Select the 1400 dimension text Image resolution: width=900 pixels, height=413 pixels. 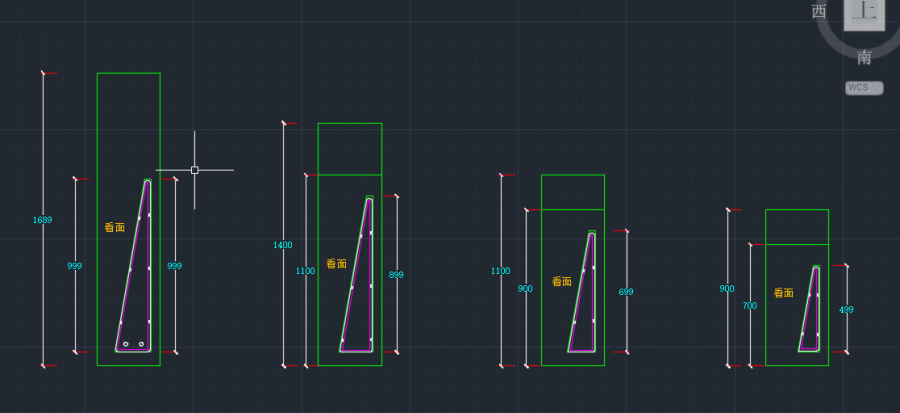click(x=283, y=245)
